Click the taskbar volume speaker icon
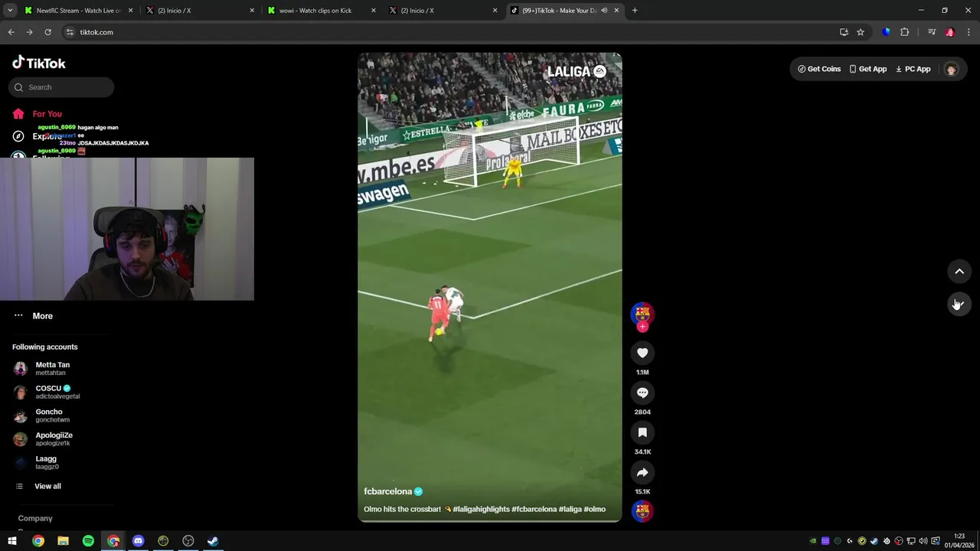 coord(923,541)
